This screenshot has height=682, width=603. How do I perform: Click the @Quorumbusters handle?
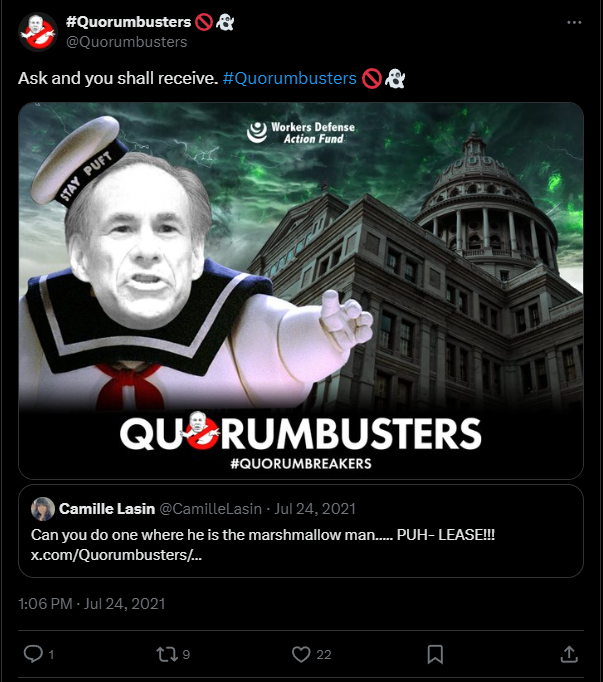[127, 42]
